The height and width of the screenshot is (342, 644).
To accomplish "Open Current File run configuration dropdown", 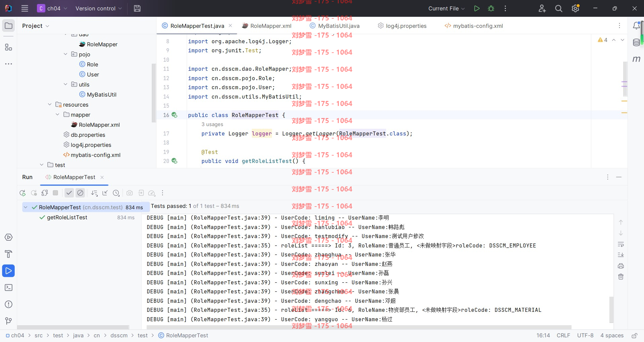I will coord(447,8).
